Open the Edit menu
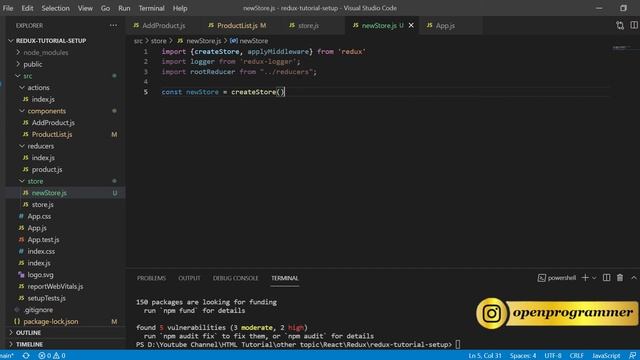Screen dimensions: 640x360 [x=27, y=8]
